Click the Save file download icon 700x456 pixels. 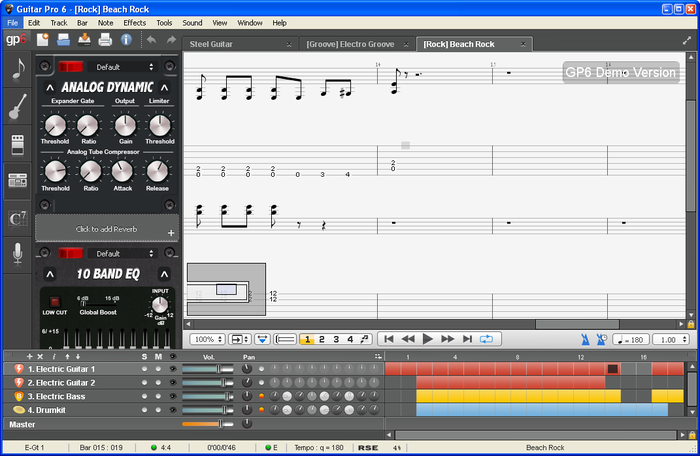pyautogui.click(x=84, y=40)
